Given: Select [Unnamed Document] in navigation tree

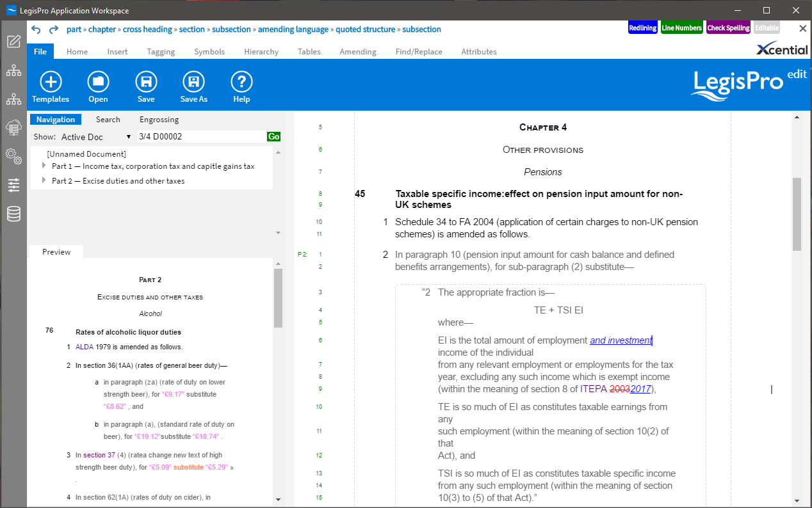Looking at the screenshot, I should click(86, 154).
